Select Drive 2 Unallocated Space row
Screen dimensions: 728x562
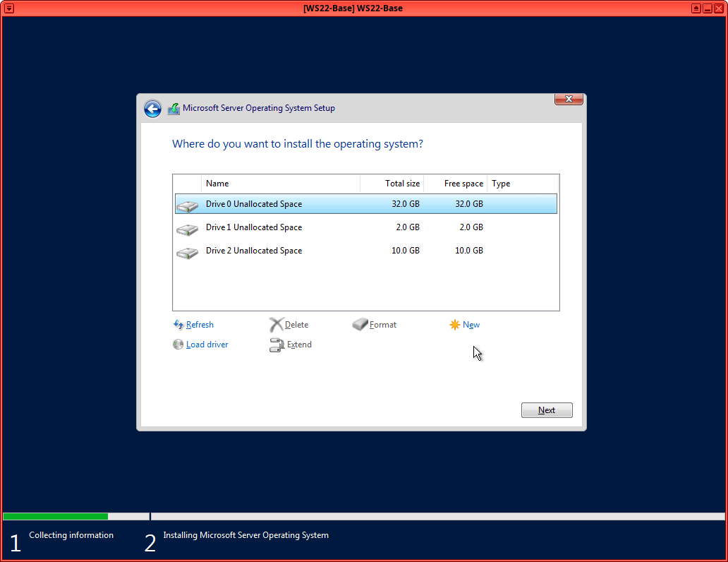click(366, 250)
